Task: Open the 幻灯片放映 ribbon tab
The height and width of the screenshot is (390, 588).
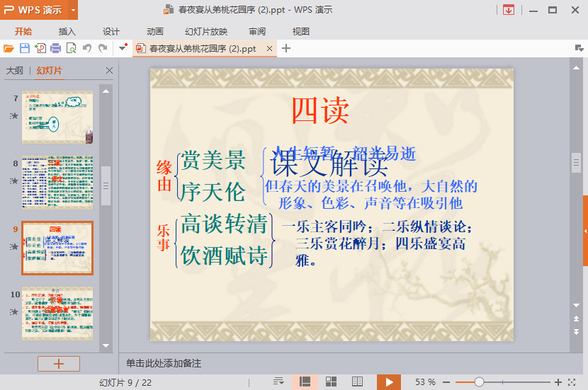Action: click(x=206, y=31)
